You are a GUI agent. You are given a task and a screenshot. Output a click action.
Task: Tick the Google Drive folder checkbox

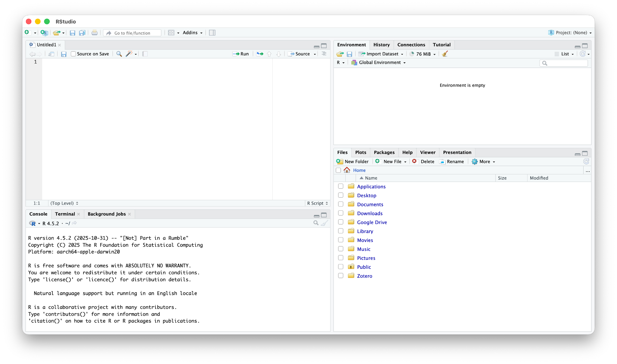[341, 222]
